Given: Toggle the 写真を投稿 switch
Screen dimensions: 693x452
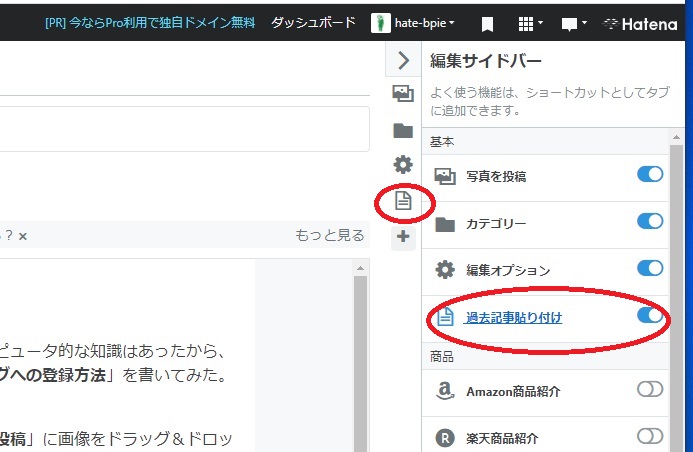Looking at the screenshot, I should tap(650, 174).
